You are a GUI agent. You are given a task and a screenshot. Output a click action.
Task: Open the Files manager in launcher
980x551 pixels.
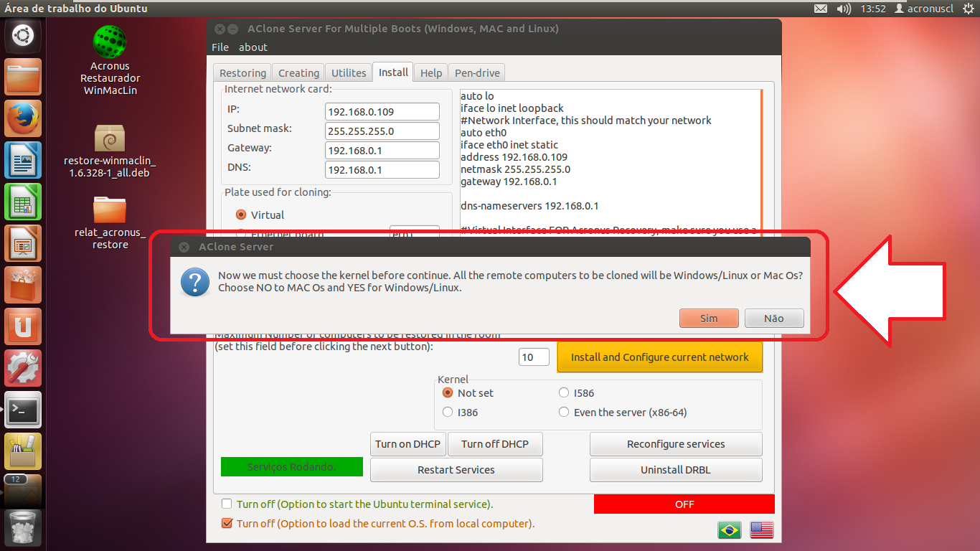(23, 77)
